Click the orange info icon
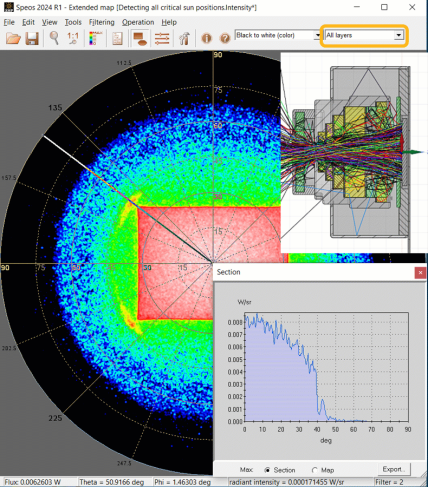This screenshot has width=428, height=488. pyautogui.click(x=206, y=38)
